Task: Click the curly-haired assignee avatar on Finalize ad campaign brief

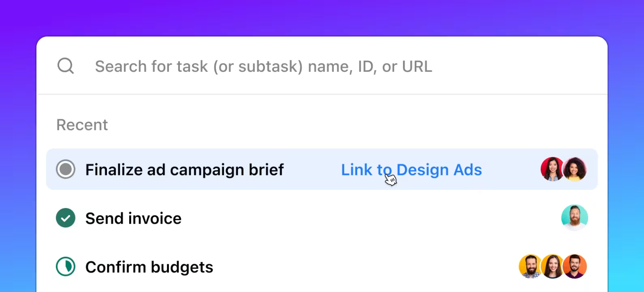Action: 575,169
